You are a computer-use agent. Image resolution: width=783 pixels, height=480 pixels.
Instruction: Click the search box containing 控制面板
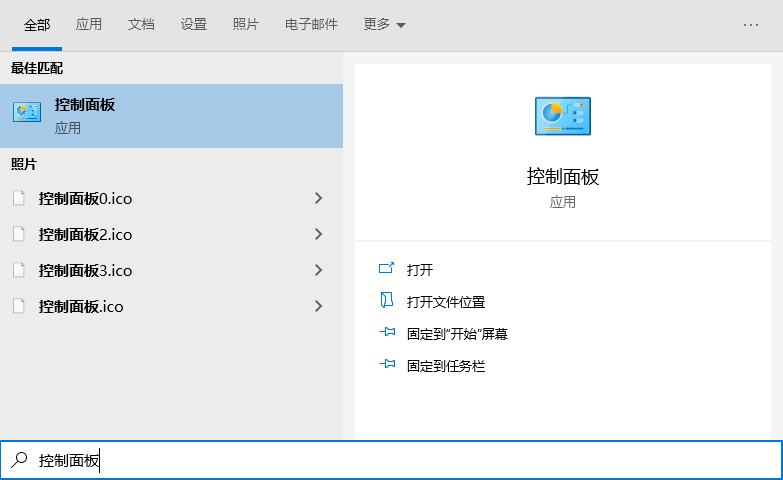(x=392, y=460)
